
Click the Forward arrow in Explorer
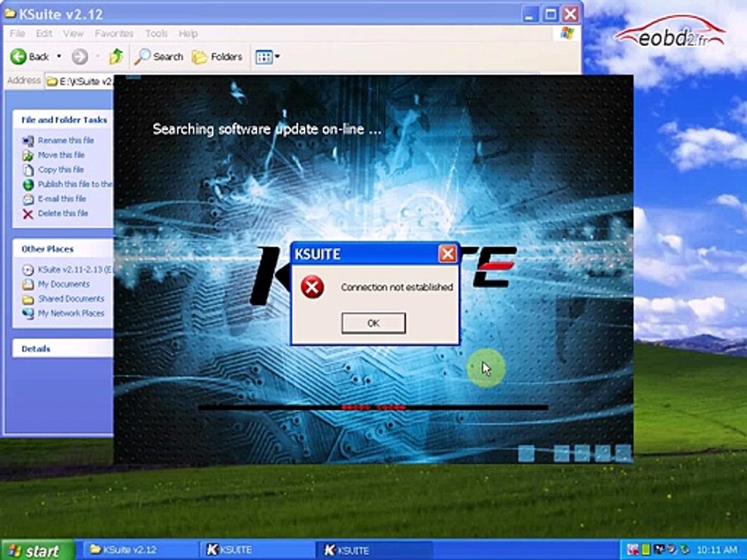79,57
